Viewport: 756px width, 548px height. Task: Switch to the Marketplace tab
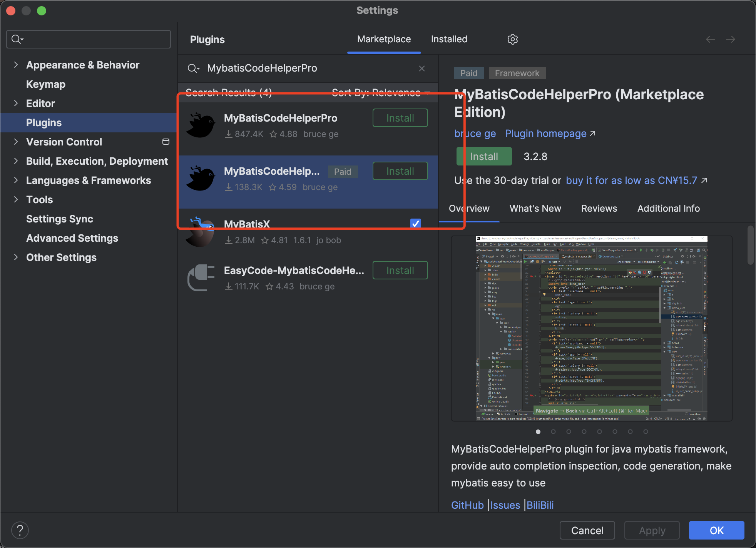tap(384, 39)
